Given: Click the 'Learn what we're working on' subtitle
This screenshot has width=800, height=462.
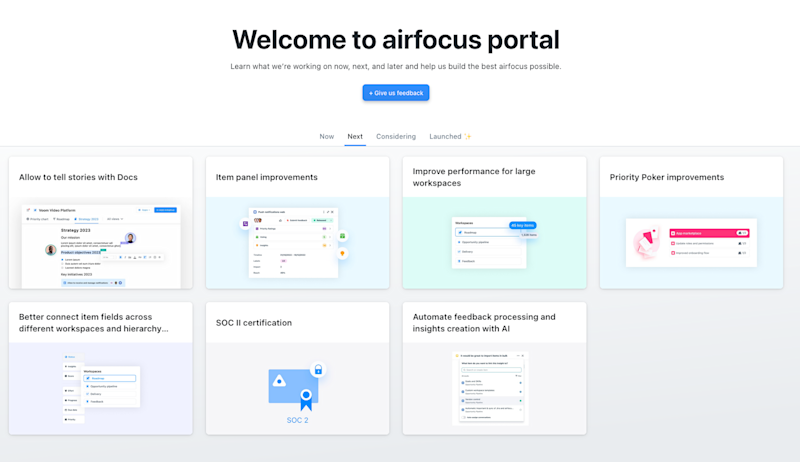Looking at the screenshot, I should coord(395,66).
